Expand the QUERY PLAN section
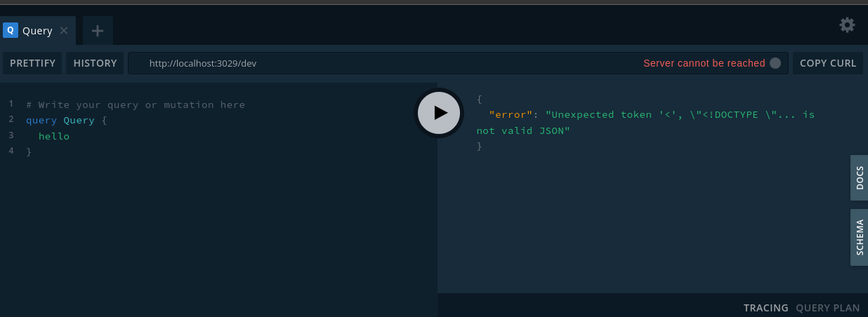 828,308
